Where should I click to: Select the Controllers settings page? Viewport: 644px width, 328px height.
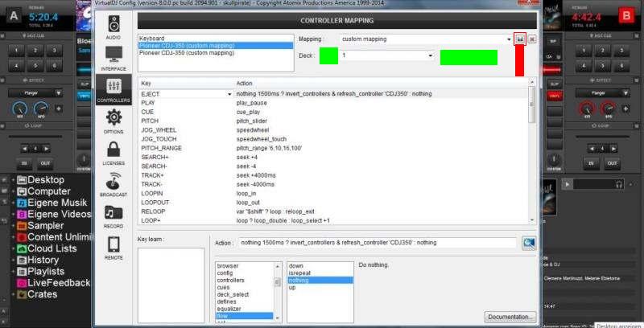[114, 89]
